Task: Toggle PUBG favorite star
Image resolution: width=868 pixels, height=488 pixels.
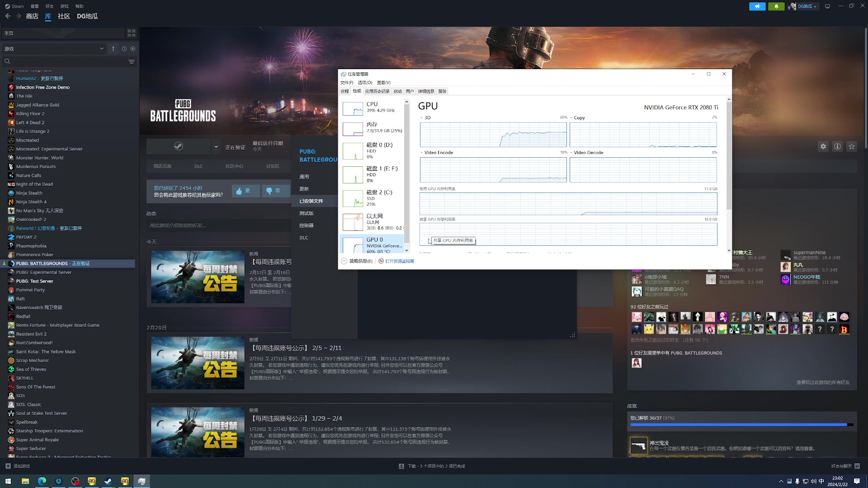Action: point(852,146)
